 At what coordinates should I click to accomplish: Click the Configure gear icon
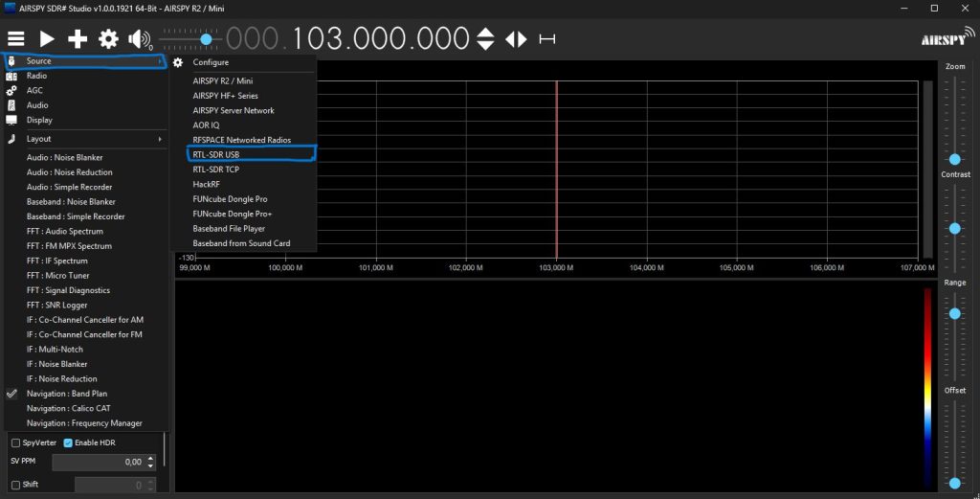pos(178,62)
